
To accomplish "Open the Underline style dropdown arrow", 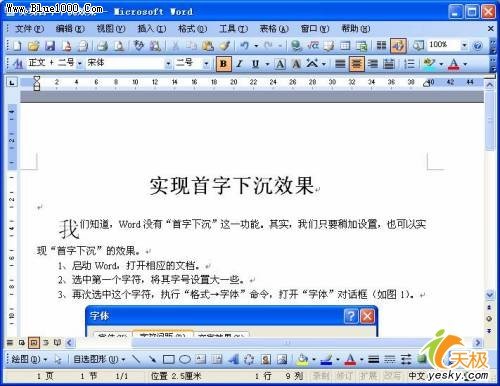I will 267,63.
